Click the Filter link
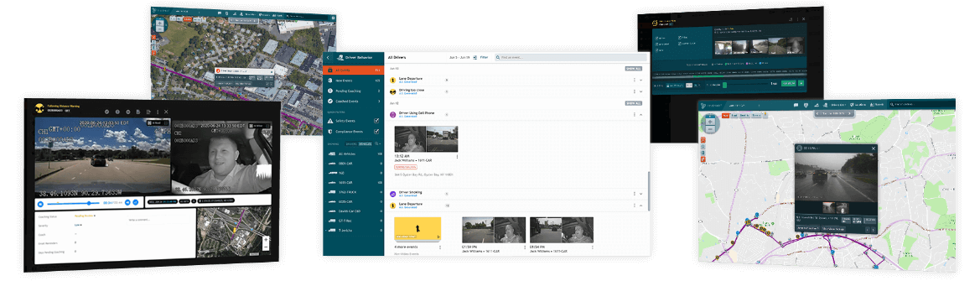Image resolution: width=980 pixels, height=307 pixels. 484,57
